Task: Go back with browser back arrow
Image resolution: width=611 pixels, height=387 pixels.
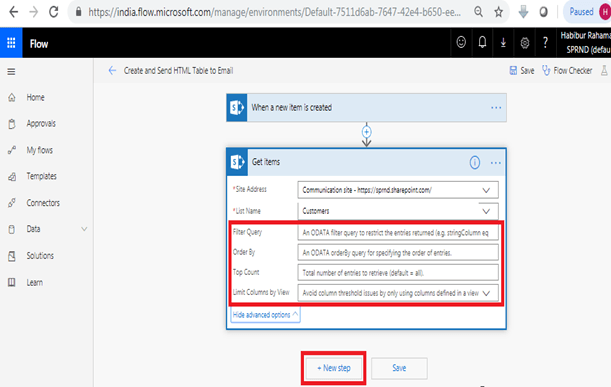Action: coord(14,12)
